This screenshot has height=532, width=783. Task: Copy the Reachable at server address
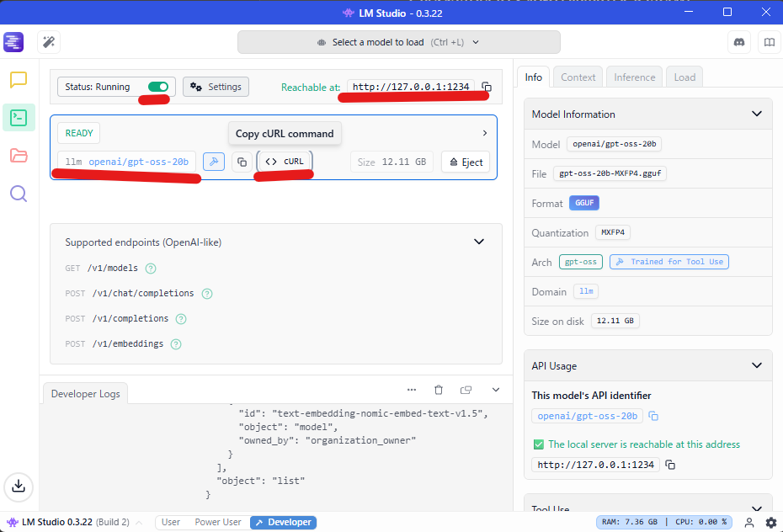[487, 87]
